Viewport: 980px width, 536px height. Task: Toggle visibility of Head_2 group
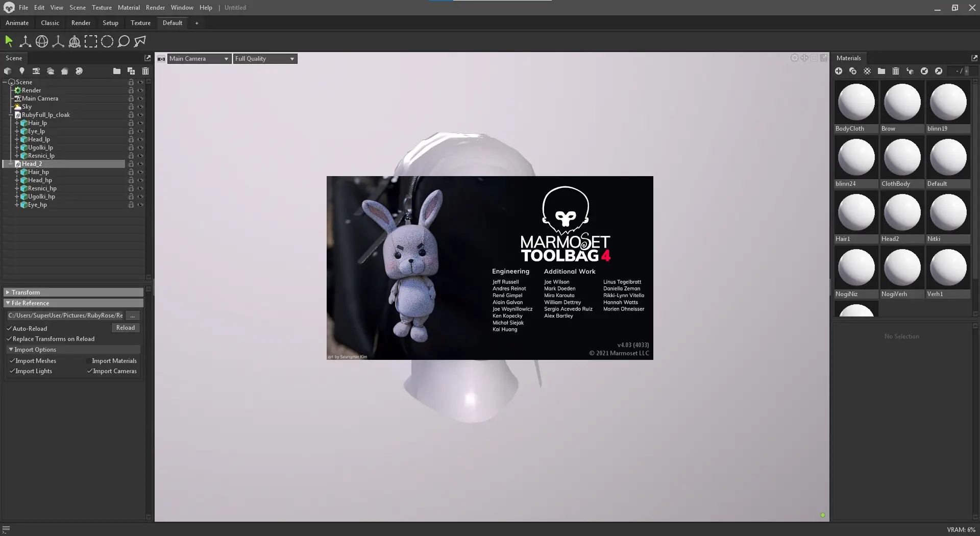[140, 164]
